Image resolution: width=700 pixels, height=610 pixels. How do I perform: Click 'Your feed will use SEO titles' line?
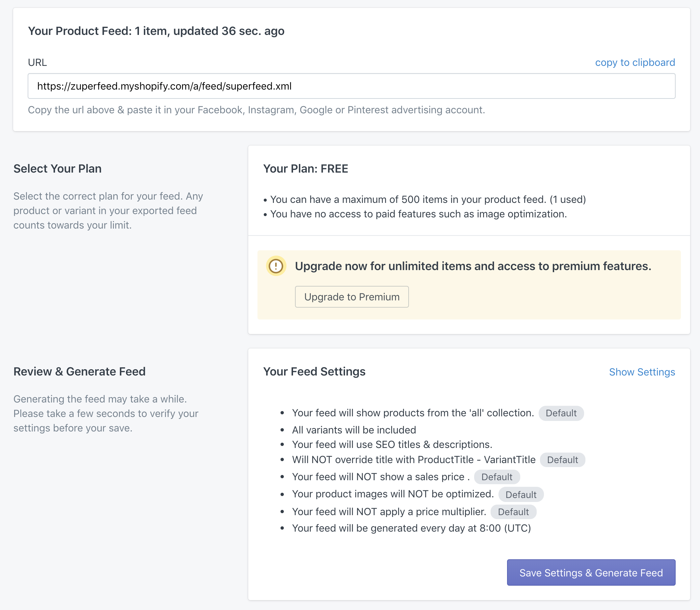click(392, 445)
